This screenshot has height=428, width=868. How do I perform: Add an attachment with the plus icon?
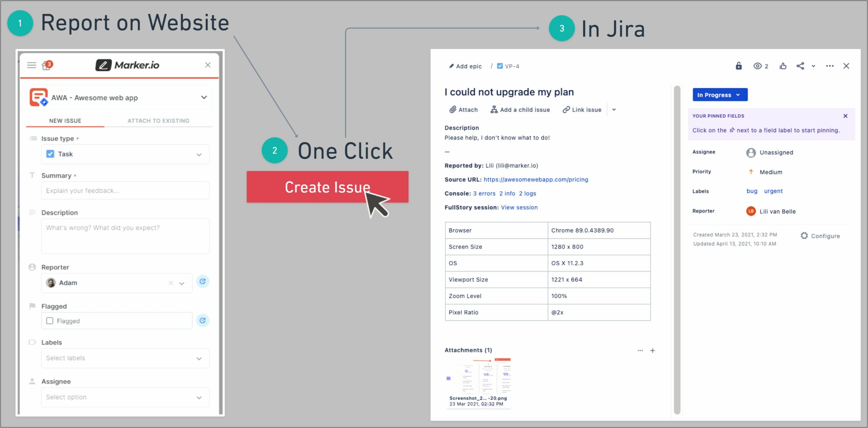point(653,351)
